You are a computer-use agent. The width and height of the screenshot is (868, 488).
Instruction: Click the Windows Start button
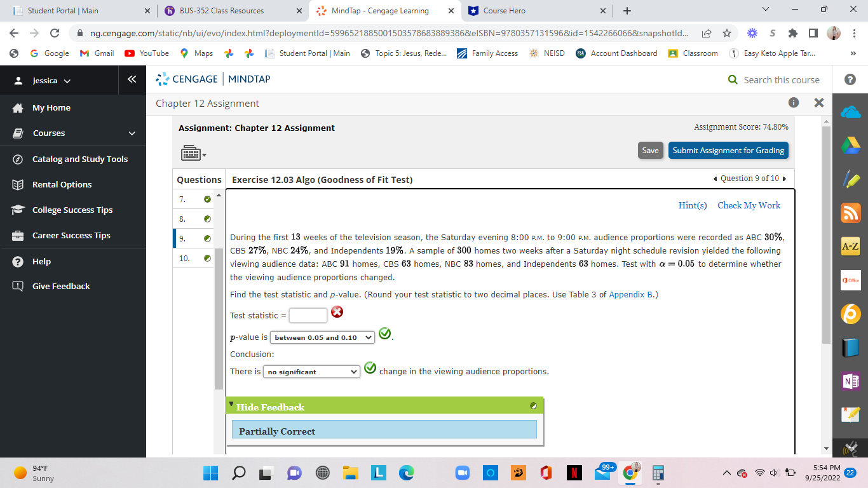210,473
